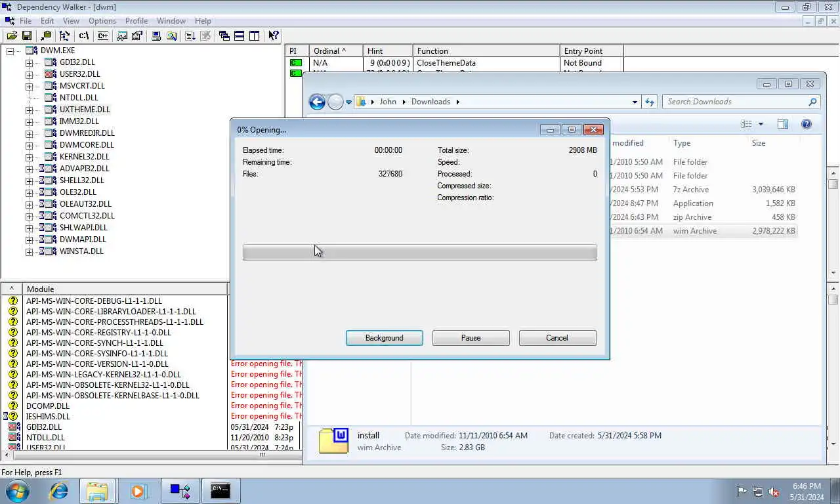Open the Explorer address bar history dropdown
The width and height of the screenshot is (840, 504).
635,102
